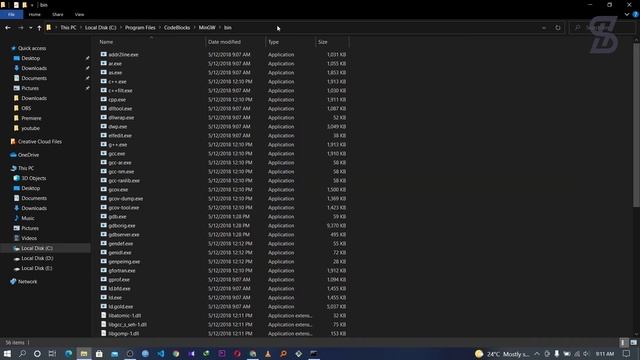Select the addr2line.exe file

point(123,54)
